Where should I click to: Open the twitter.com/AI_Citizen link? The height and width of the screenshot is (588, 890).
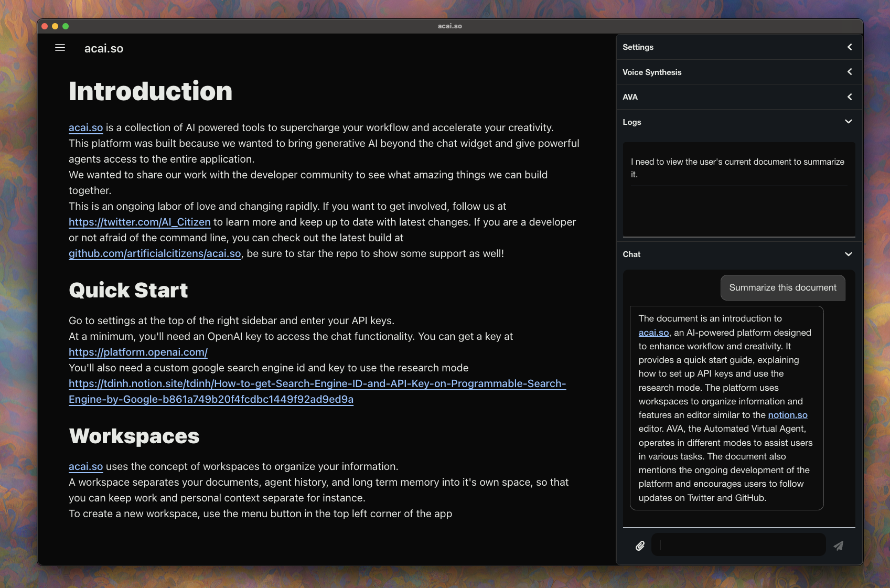140,222
